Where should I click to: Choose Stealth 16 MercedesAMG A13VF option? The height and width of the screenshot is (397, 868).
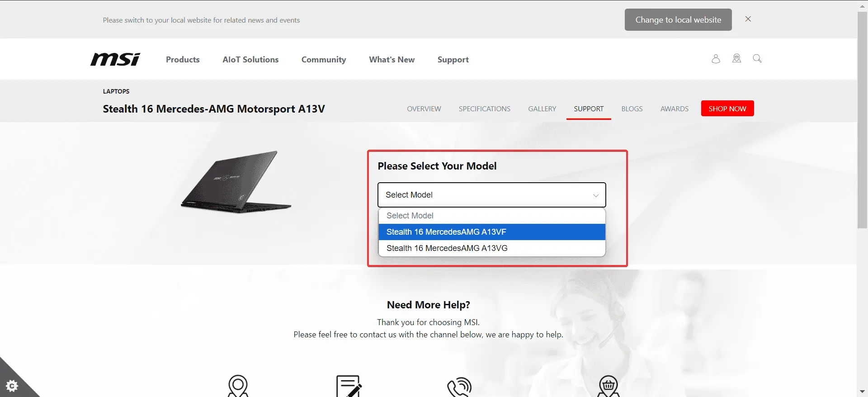tap(492, 232)
